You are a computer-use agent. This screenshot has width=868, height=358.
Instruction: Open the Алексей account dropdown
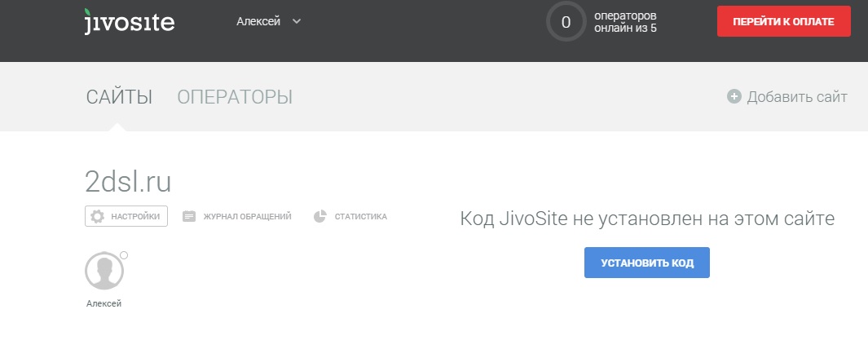(x=268, y=22)
